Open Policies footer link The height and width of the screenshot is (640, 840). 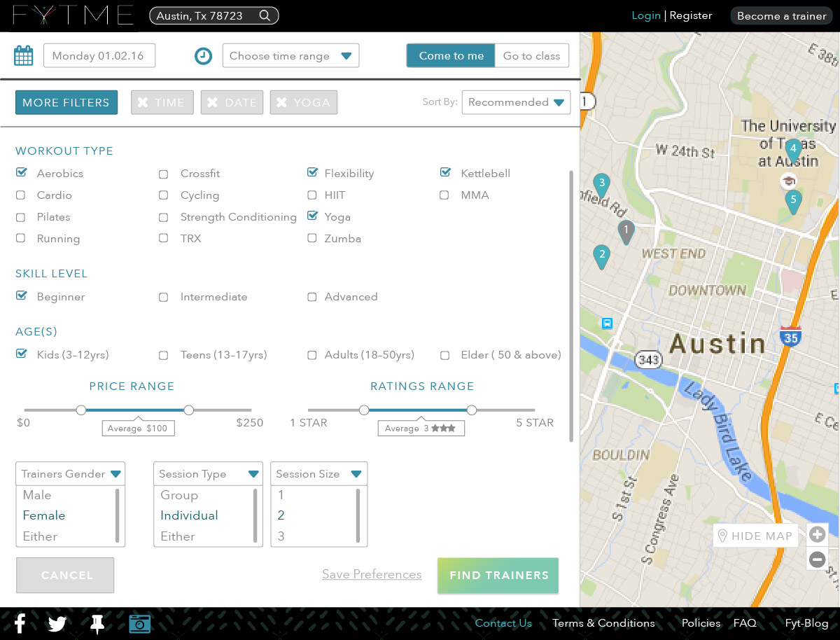coord(701,623)
